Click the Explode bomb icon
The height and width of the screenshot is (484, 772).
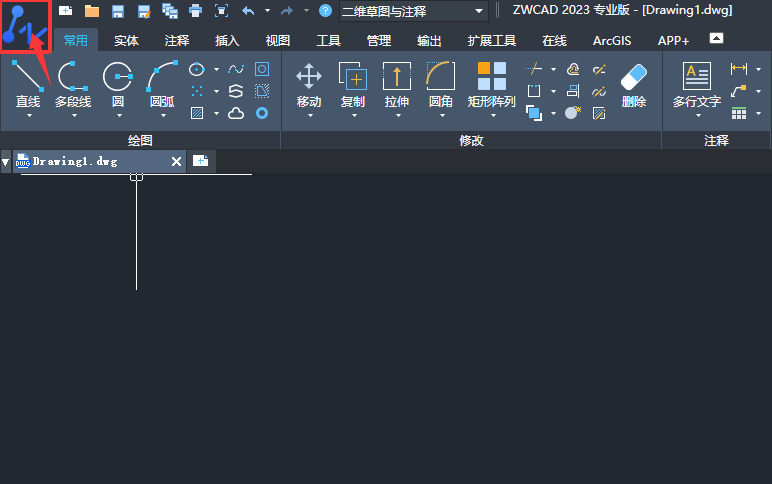[x=573, y=113]
